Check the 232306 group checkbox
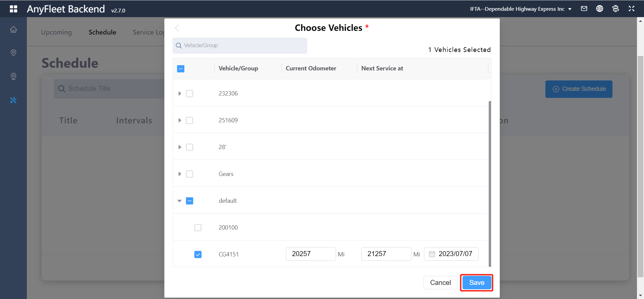The height and width of the screenshot is (299, 644). (x=190, y=94)
